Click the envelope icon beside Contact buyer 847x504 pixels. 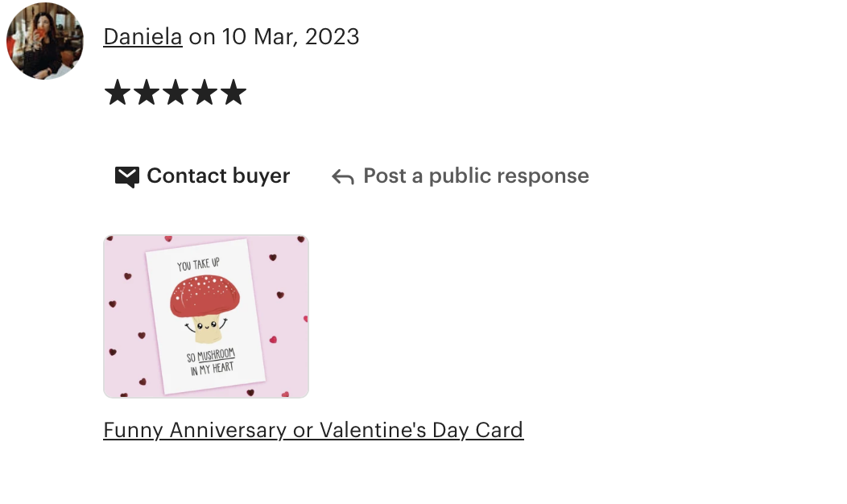pos(127,176)
